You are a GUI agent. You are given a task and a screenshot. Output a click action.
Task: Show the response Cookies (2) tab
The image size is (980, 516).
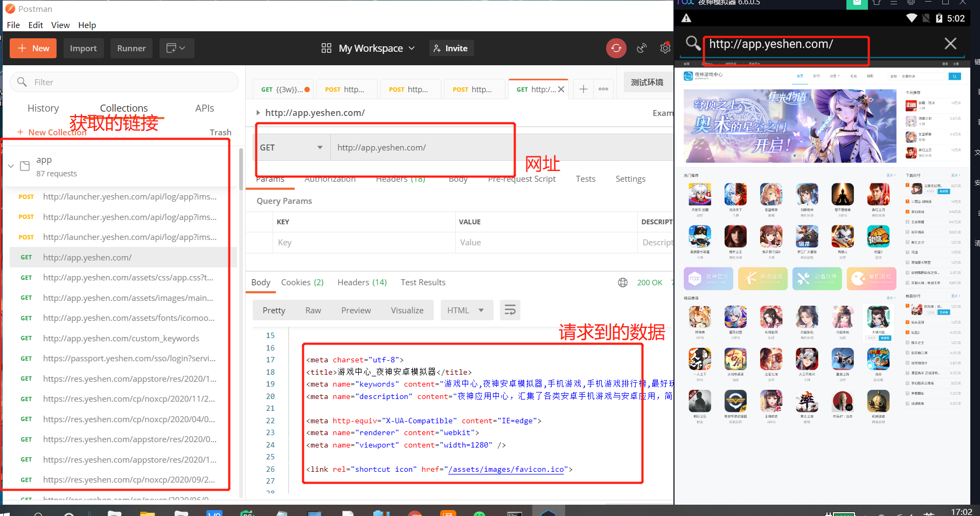[x=302, y=282]
